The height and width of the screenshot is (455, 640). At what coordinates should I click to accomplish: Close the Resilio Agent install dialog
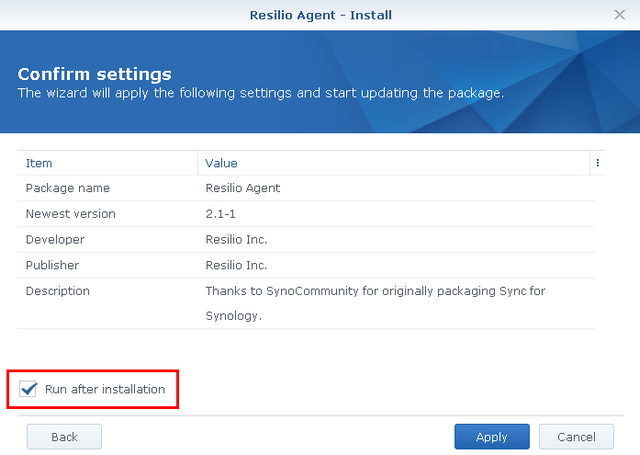pyautogui.click(x=619, y=15)
